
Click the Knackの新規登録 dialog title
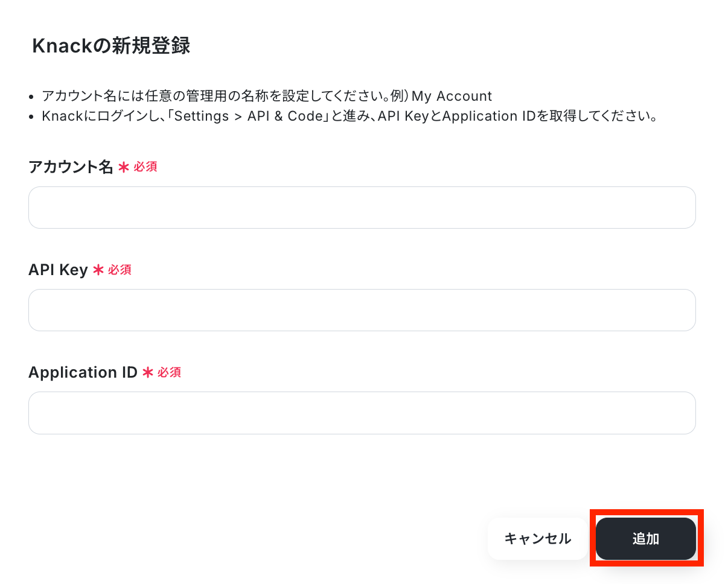(111, 46)
